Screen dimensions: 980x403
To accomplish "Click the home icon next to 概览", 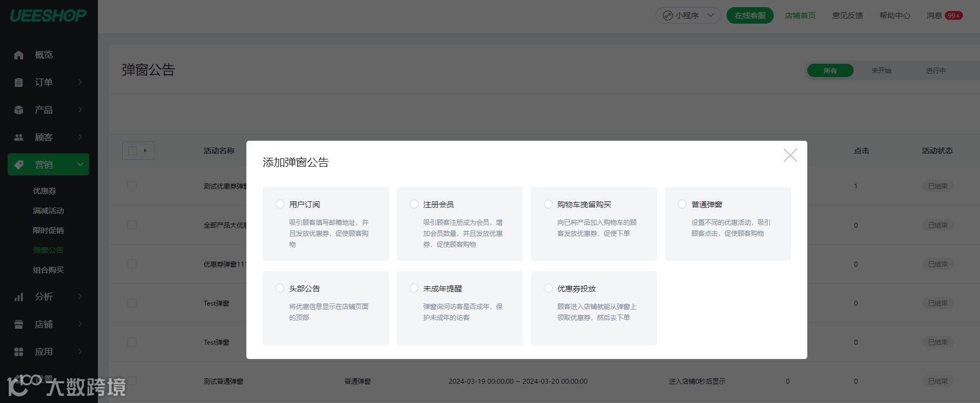I will click(x=19, y=55).
